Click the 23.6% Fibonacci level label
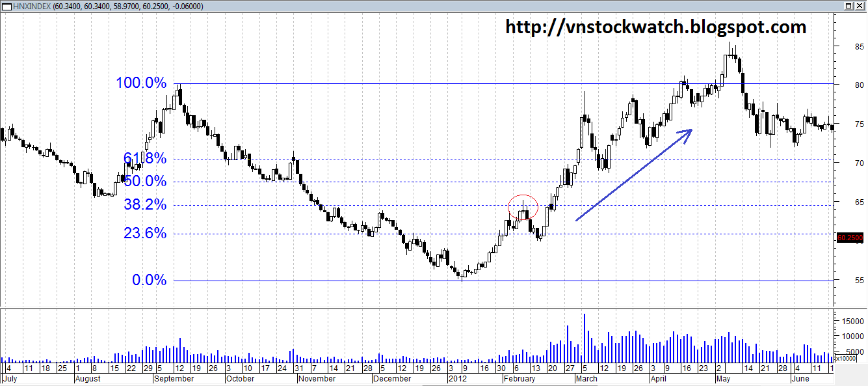This screenshot has width=868, height=386. click(x=144, y=233)
